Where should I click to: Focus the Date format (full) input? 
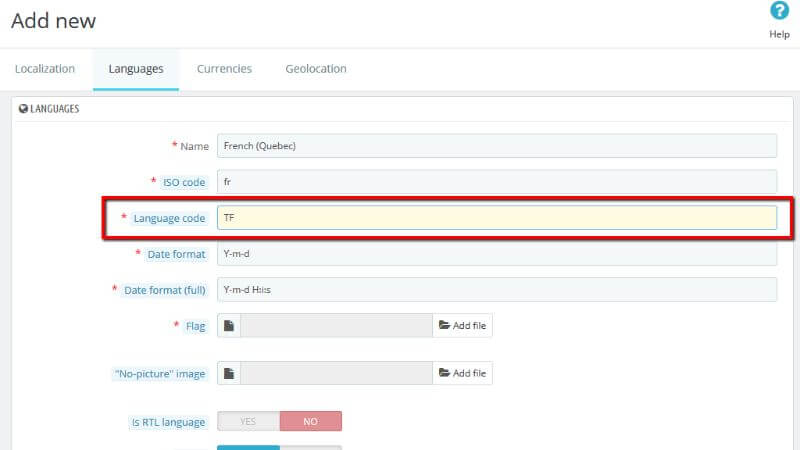click(497, 289)
